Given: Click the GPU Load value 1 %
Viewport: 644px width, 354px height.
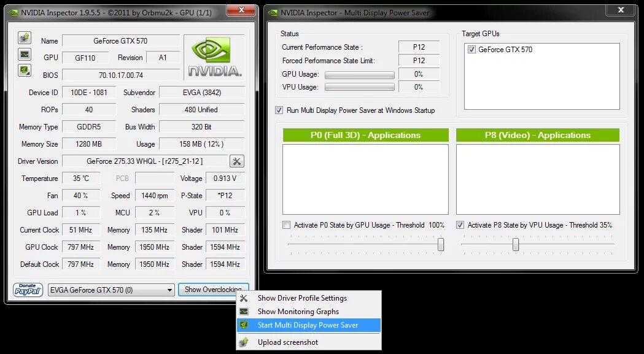Looking at the screenshot, I should coord(81,213).
